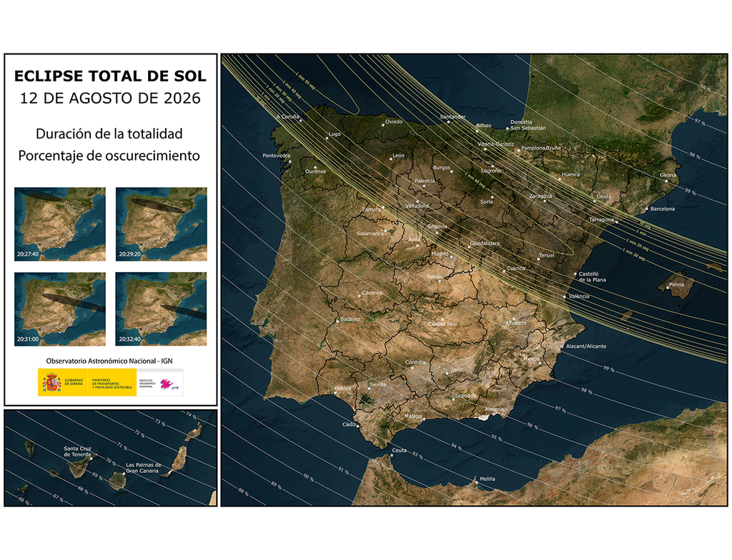This screenshot has width=732, height=560.
Task: Click the Palencia city label
Action: 425,181
